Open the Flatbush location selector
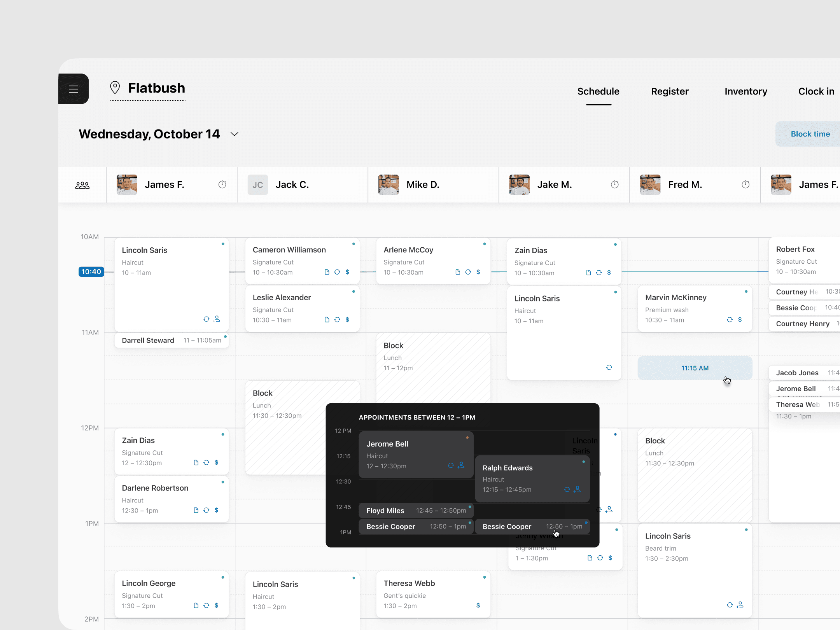 click(x=156, y=88)
